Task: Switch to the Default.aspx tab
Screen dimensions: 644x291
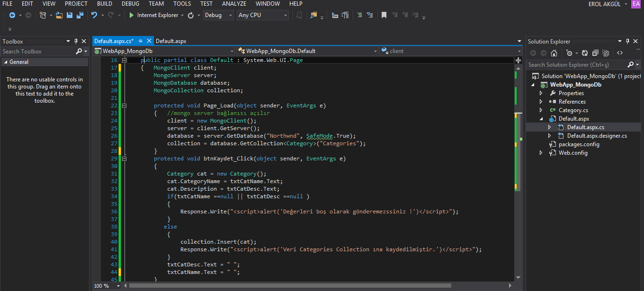Action: 171,41
